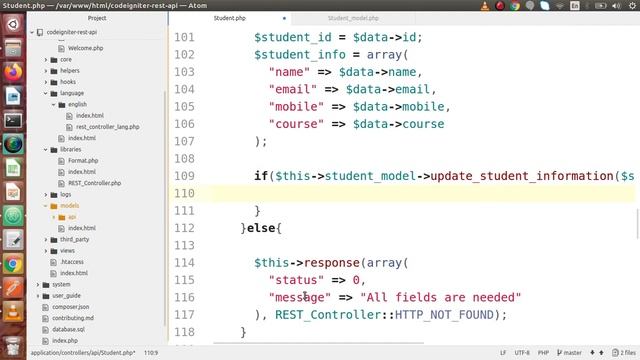This screenshot has width=640, height=360.
Task: Open the text editor launcher icon
Action: point(13,240)
